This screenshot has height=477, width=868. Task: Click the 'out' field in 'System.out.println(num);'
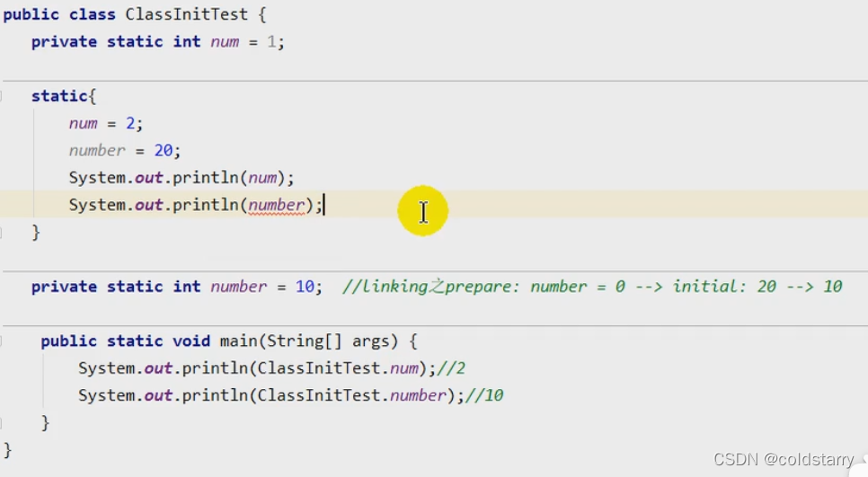148,178
